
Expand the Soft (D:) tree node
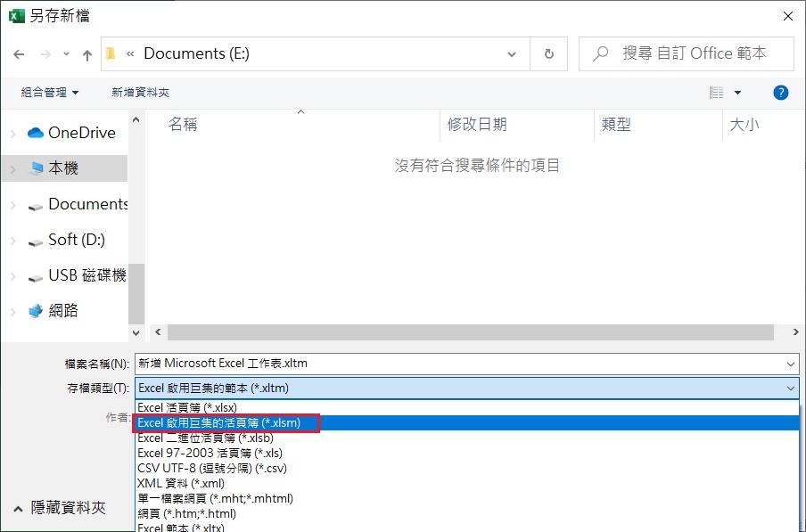click(13, 241)
